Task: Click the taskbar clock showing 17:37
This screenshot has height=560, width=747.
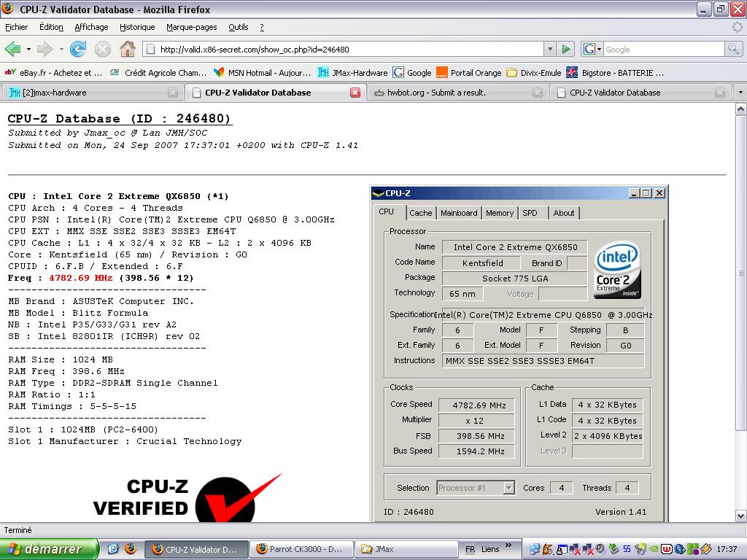Action: tap(727, 549)
